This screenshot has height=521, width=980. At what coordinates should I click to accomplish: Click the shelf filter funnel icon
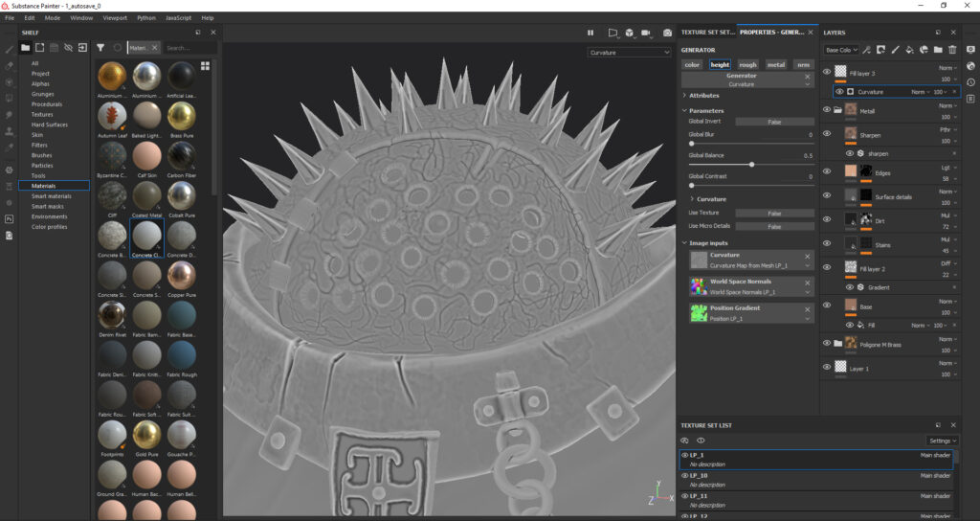pyautogui.click(x=100, y=47)
